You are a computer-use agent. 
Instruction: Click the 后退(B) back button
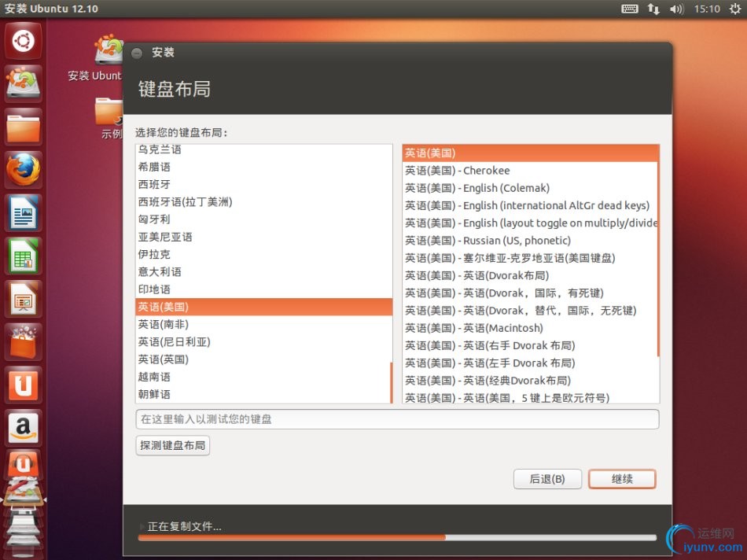pos(547,479)
